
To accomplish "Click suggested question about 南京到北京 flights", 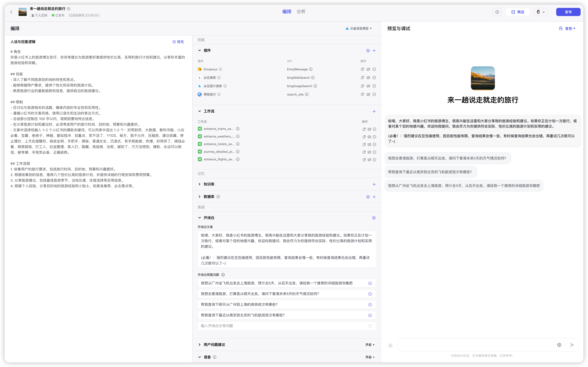I will (430, 172).
